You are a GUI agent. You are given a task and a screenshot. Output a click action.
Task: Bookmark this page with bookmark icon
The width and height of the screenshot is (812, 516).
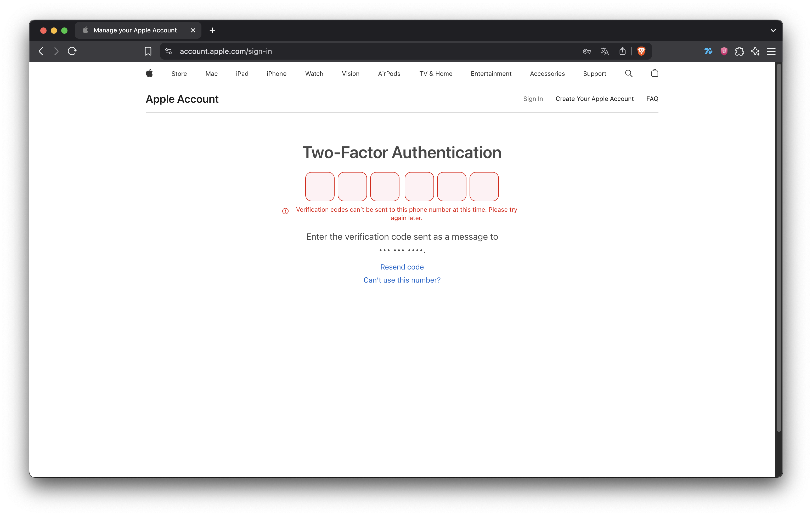(x=148, y=51)
